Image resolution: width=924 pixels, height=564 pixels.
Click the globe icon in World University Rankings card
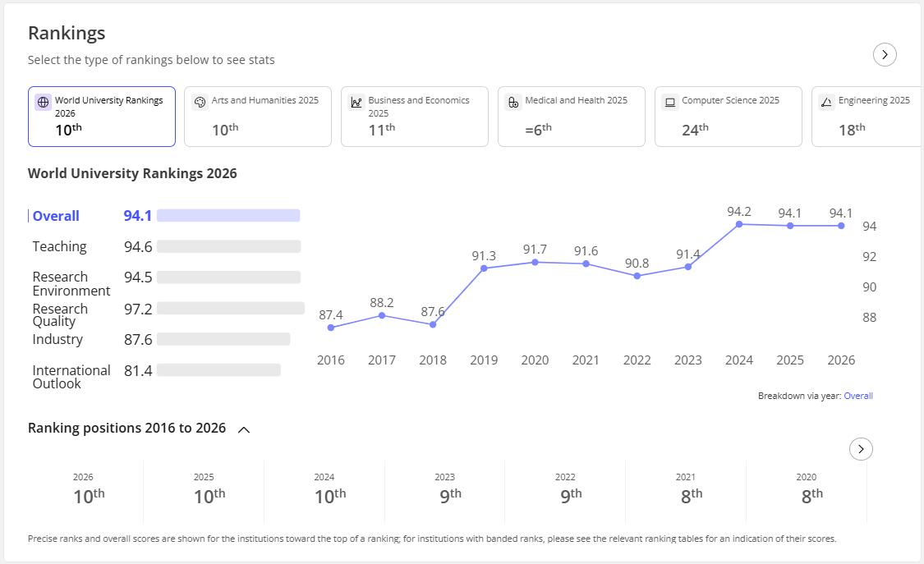coord(43,102)
